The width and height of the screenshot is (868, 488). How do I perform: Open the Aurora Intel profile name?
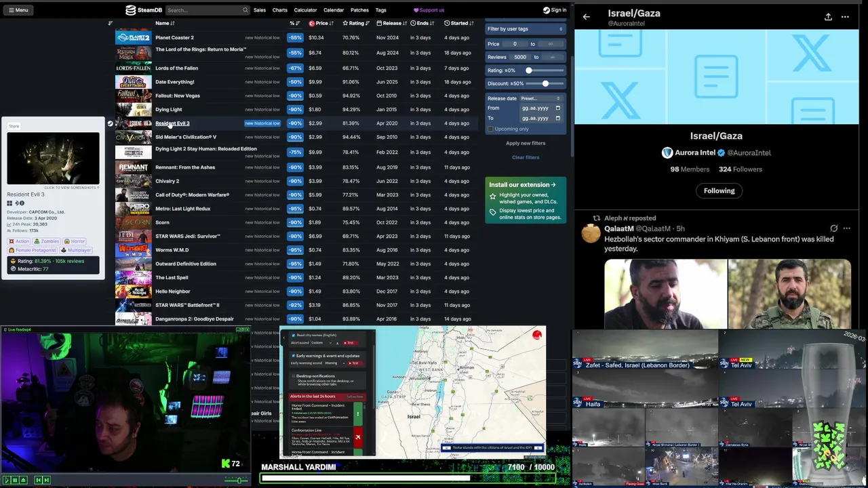pyautogui.click(x=694, y=153)
